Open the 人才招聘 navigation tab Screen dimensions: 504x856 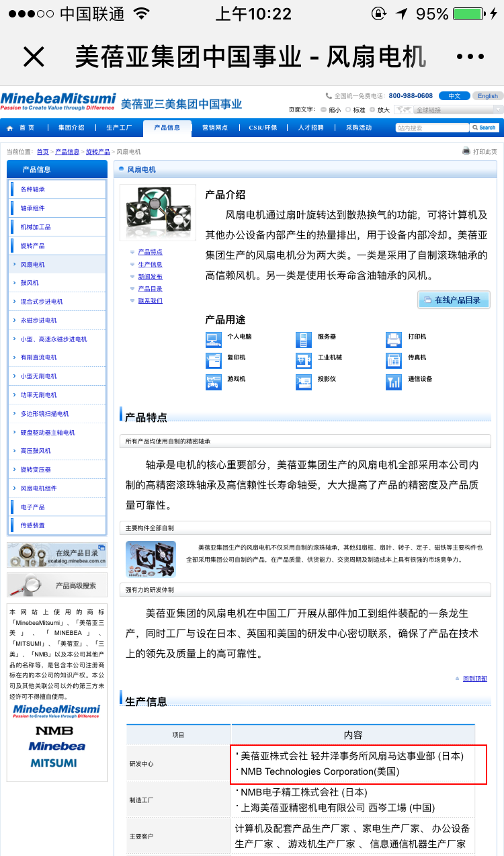310,128
